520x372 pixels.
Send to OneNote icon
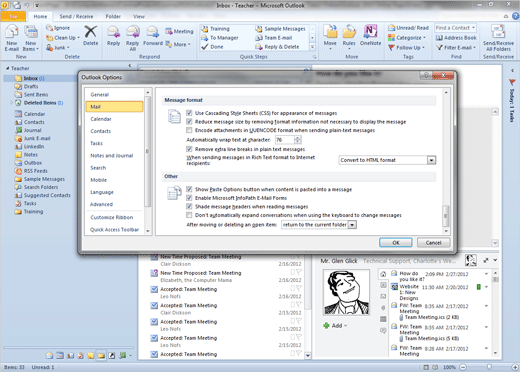[370, 32]
